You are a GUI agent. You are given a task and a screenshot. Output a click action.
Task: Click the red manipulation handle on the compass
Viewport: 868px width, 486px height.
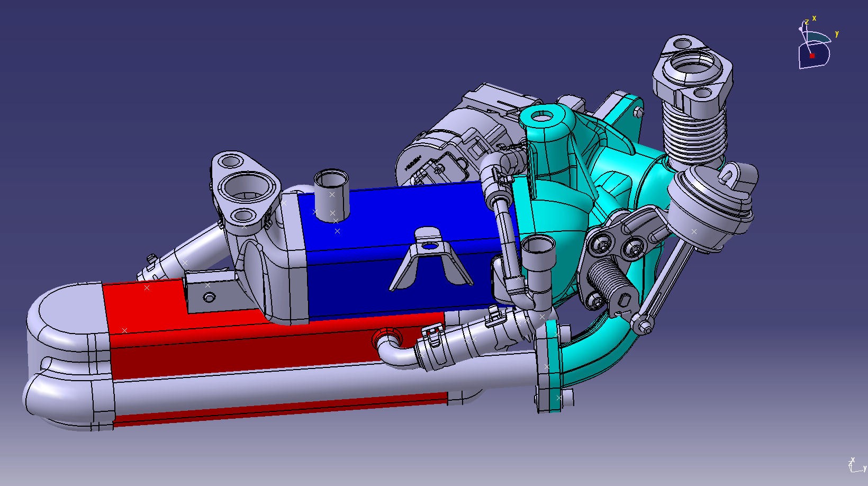pyautogui.click(x=812, y=56)
